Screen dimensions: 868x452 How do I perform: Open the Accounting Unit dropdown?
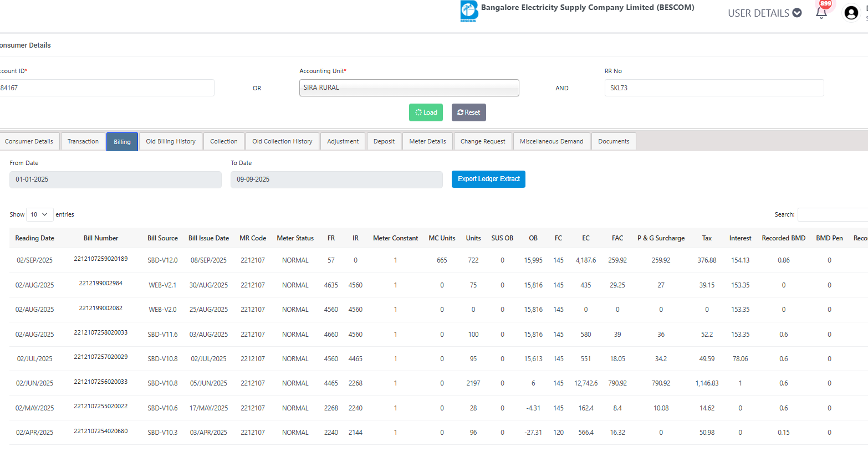coord(409,88)
